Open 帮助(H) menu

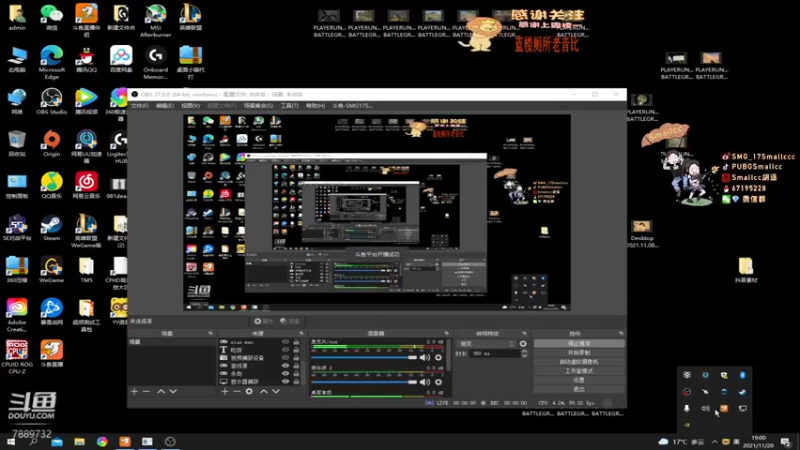point(315,106)
